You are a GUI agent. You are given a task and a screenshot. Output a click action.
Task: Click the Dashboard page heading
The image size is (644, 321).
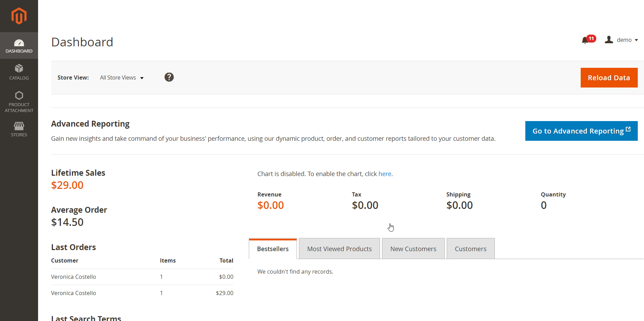coord(82,42)
